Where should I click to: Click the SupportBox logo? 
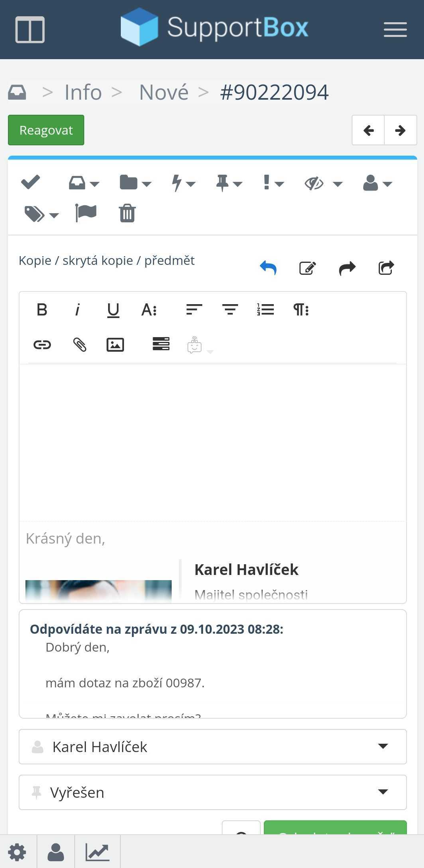click(215, 27)
